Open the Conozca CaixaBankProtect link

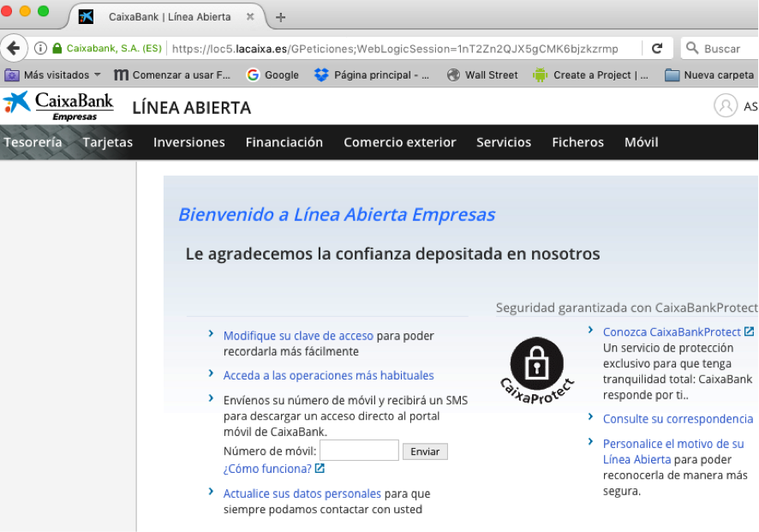[x=672, y=332]
